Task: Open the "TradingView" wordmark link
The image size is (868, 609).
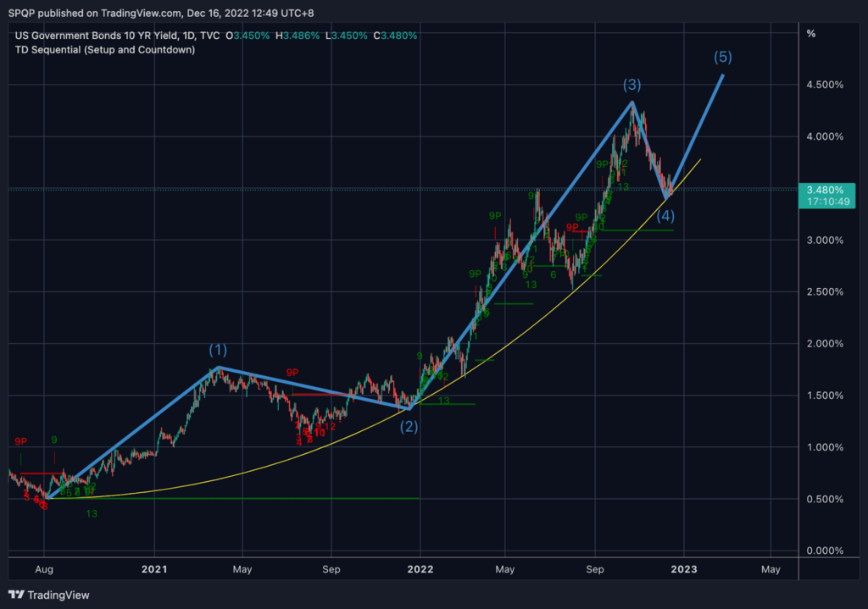Action: [58, 595]
